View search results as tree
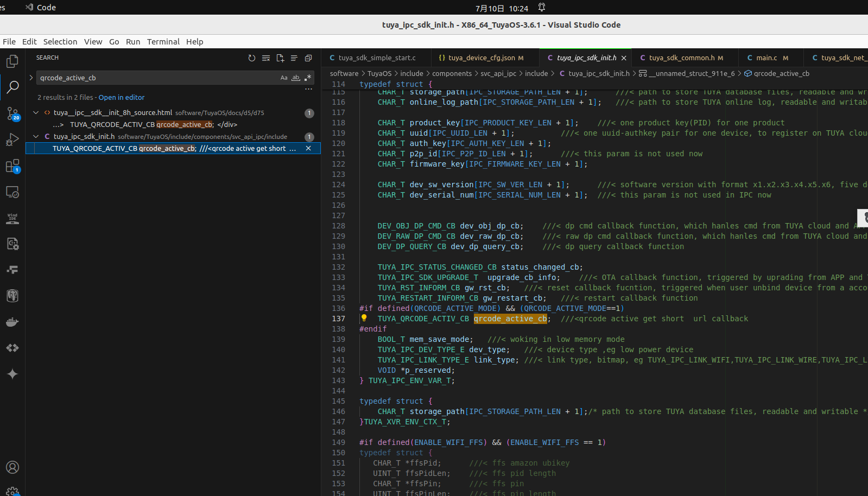The height and width of the screenshot is (496, 868). pyautogui.click(x=294, y=58)
